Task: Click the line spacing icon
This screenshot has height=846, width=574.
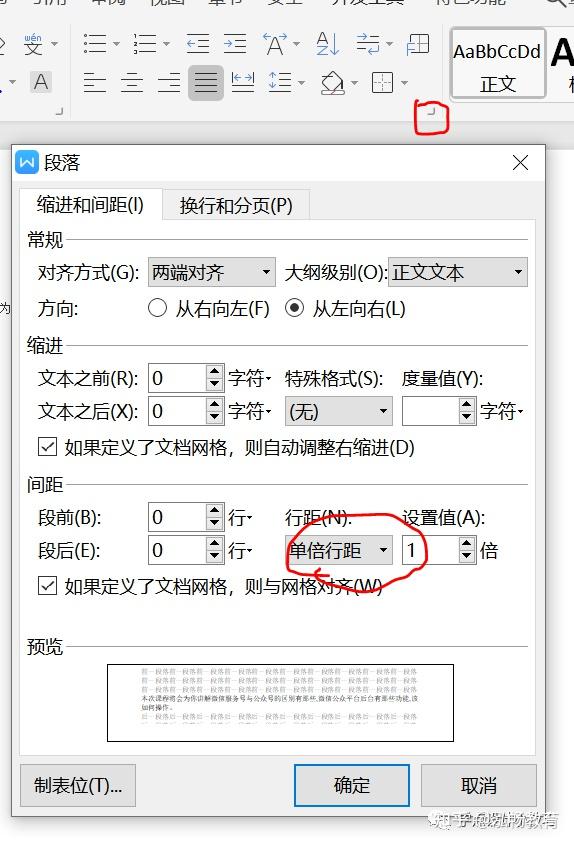Action: (280, 83)
